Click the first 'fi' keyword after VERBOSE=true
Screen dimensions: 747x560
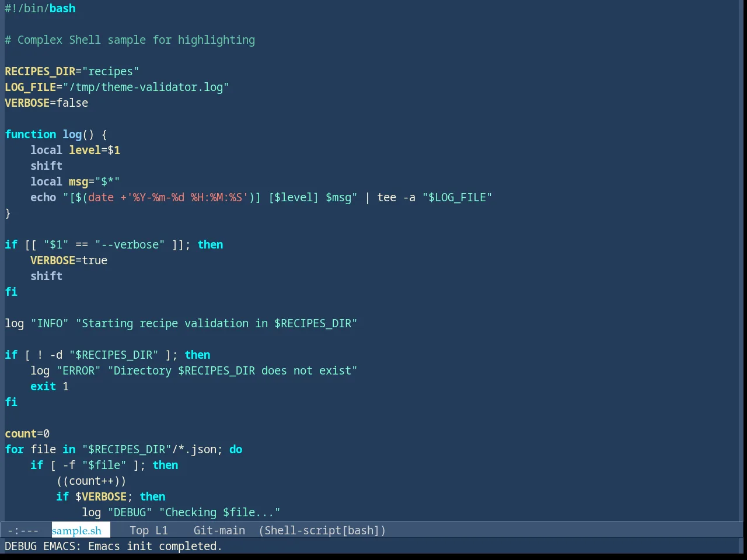[x=11, y=292]
